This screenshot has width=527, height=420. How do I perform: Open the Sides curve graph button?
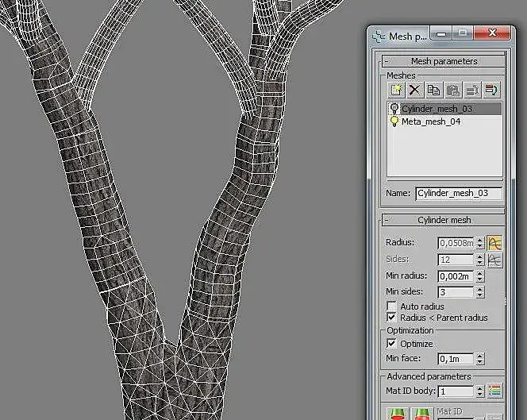[494, 260]
